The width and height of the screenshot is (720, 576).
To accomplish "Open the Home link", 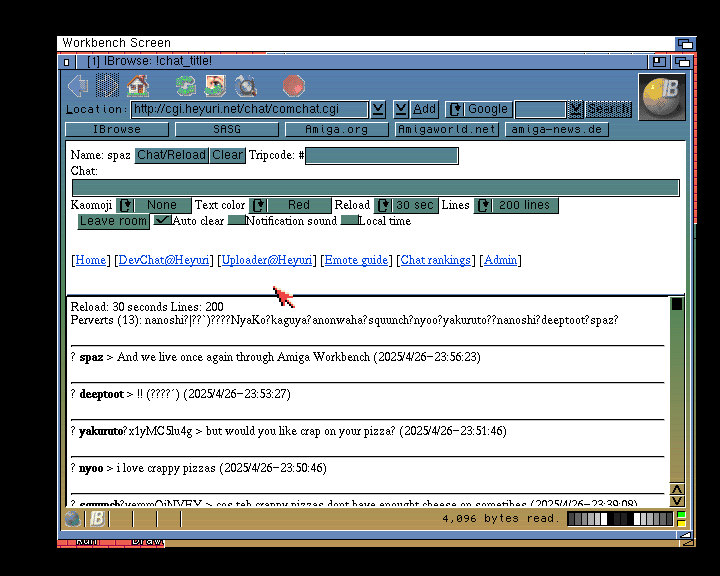I will pos(90,260).
